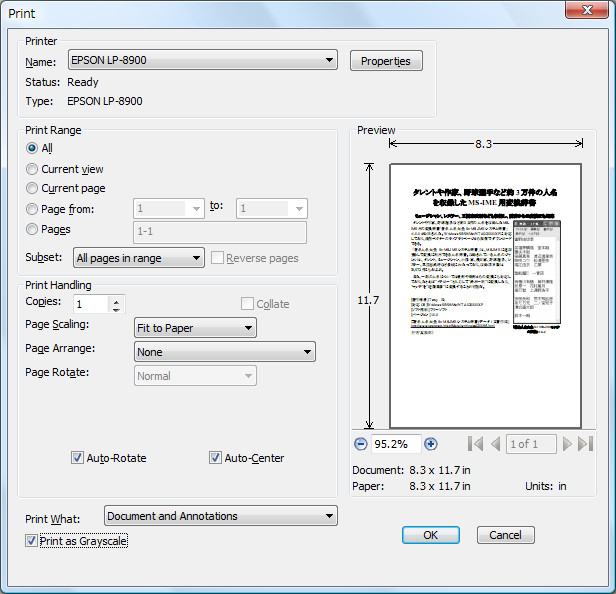Click the Type 'EPSON LP-8900' text
This screenshot has width=616, height=594.
(104, 101)
